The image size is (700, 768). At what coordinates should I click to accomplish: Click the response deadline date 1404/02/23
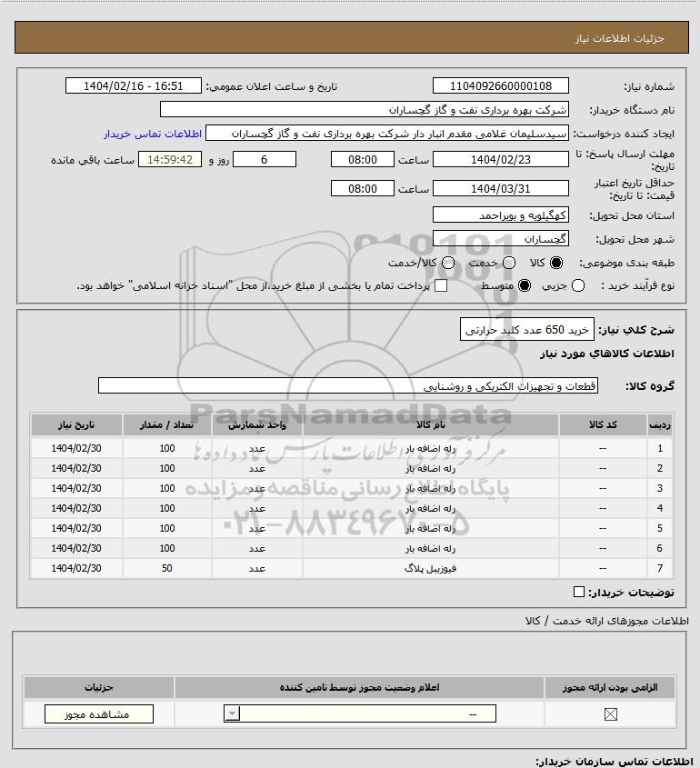point(501,159)
